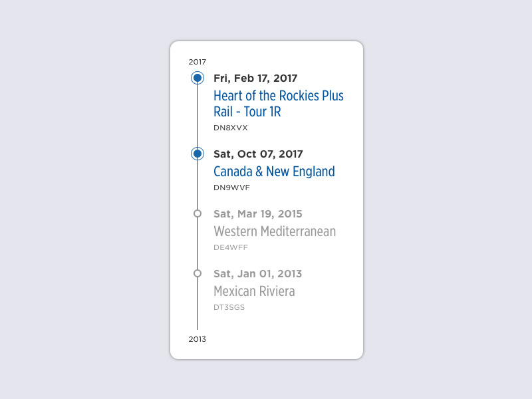Click the 2013 year label at timeline bottom

[x=198, y=339]
